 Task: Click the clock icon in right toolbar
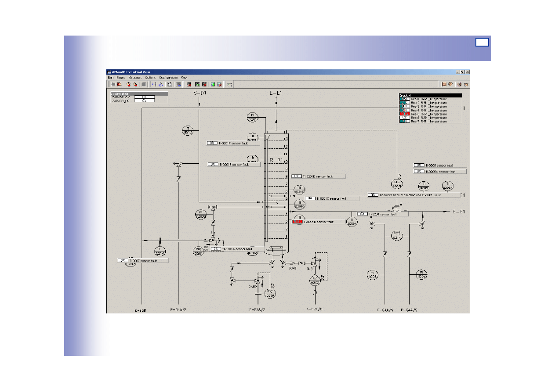pos(459,84)
